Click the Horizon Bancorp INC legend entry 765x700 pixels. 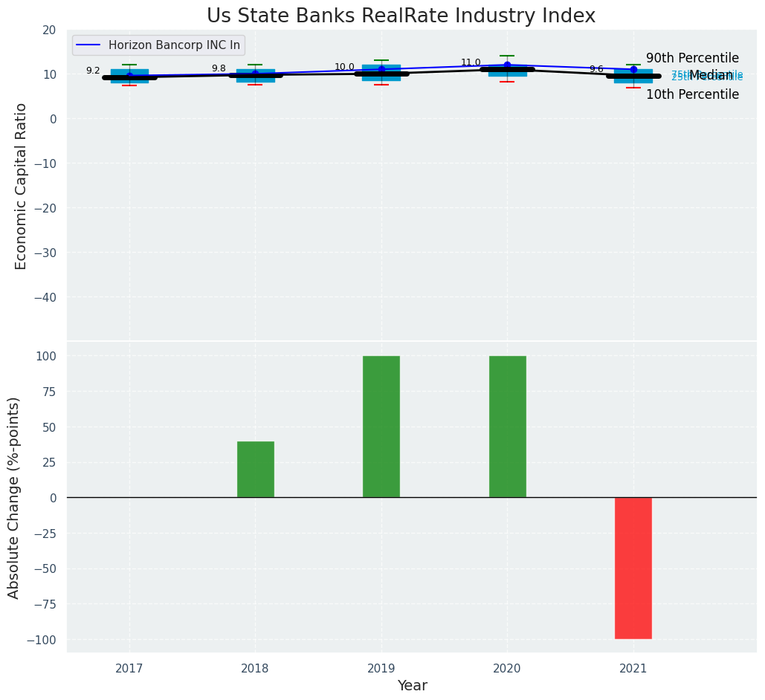[174, 45]
